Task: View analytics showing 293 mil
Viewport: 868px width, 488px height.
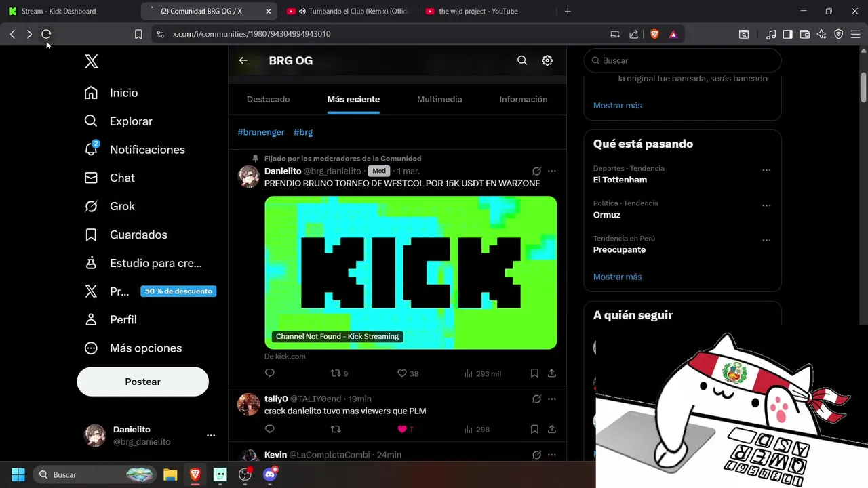Action: click(x=482, y=373)
